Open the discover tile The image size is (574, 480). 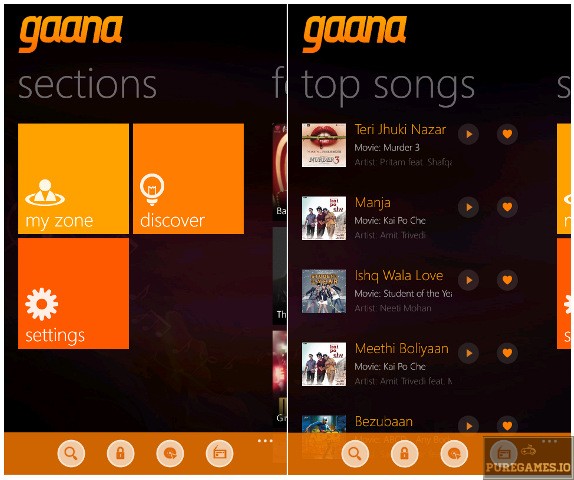[188, 178]
